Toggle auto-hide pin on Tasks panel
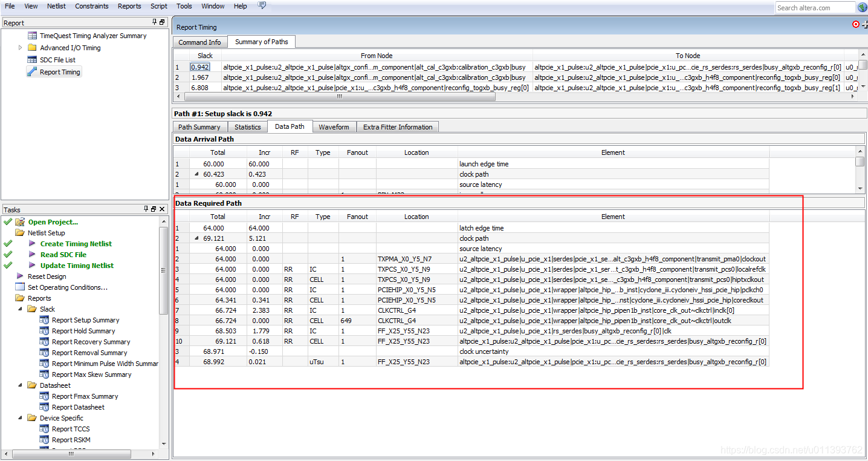The height and width of the screenshot is (461, 868). click(145, 209)
